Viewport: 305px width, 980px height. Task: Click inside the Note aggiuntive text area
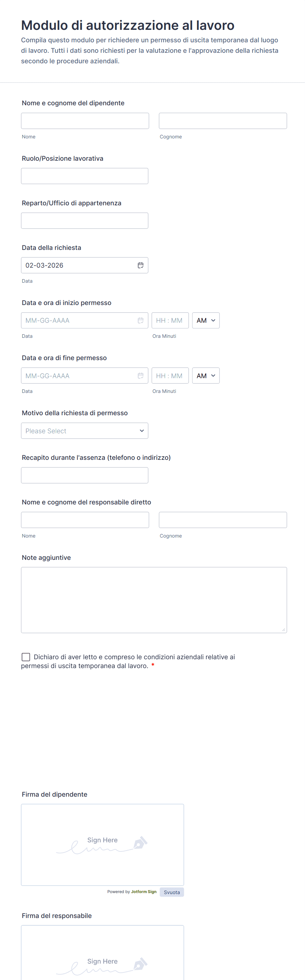153,600
